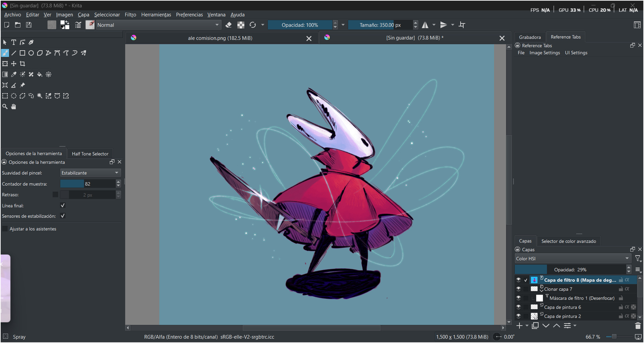Open Image Settings in Reference Tabs
Image resolution: width=644 pixels, height=343 pixels.
pos(544,53)
